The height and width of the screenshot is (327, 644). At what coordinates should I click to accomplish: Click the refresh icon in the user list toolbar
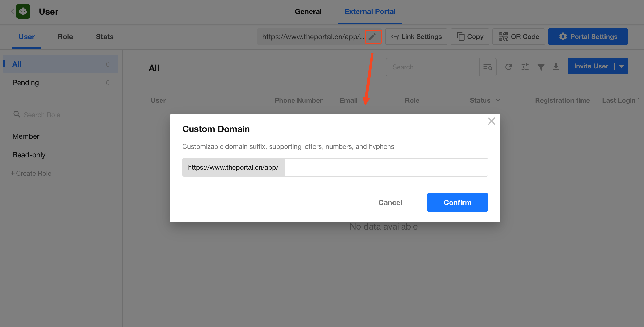[x=508, y=67]
